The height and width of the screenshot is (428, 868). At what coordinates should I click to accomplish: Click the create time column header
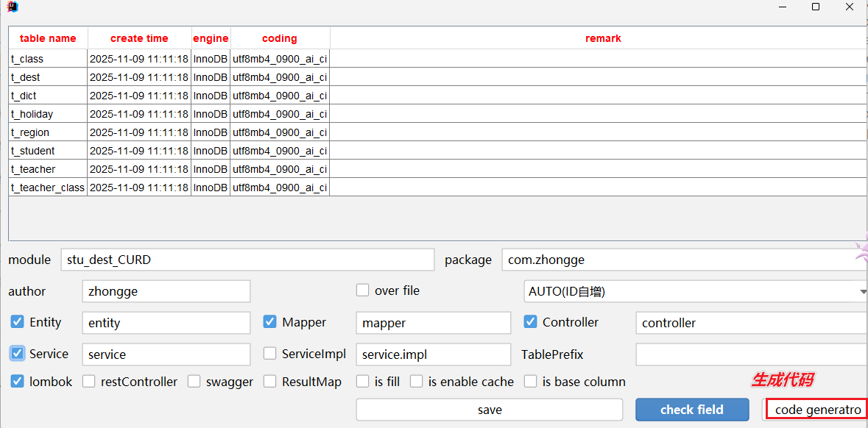139,38
